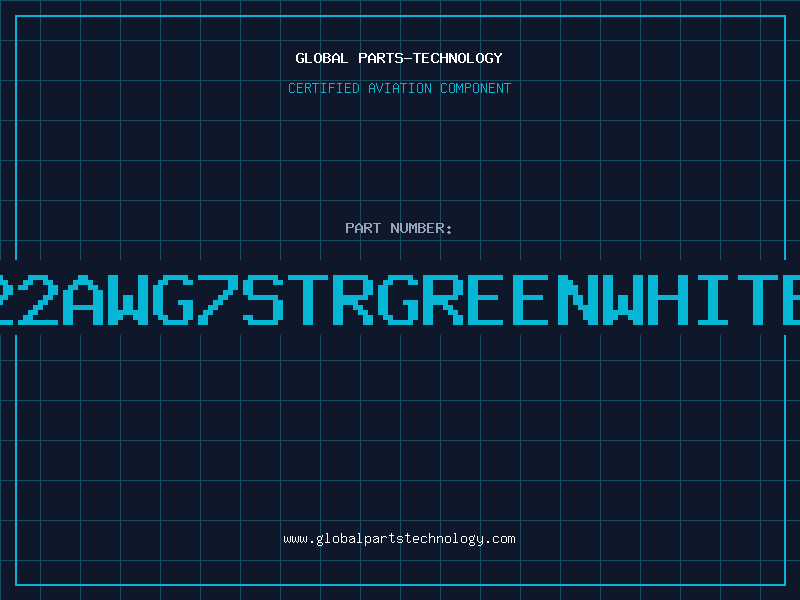Click the PART NUMBER: label

(x=399, y=228)
